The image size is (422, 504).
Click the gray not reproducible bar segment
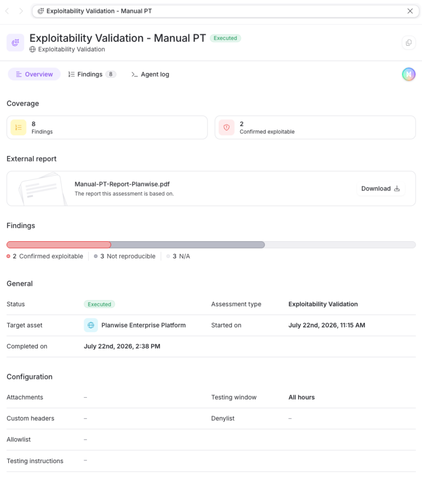[x=188, y=245]
